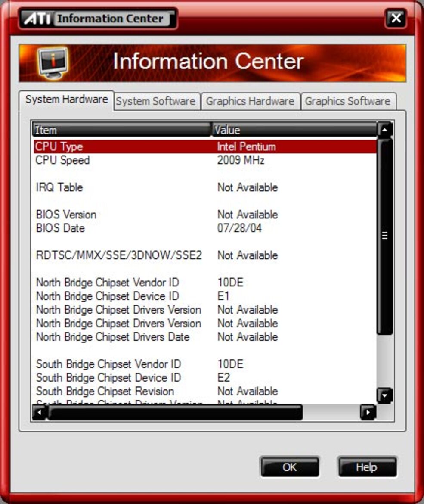The width and height of the screenshot is (424, 504).
Task: Click the Value column header
Action: pyautogui.click(x=294, y=130)
